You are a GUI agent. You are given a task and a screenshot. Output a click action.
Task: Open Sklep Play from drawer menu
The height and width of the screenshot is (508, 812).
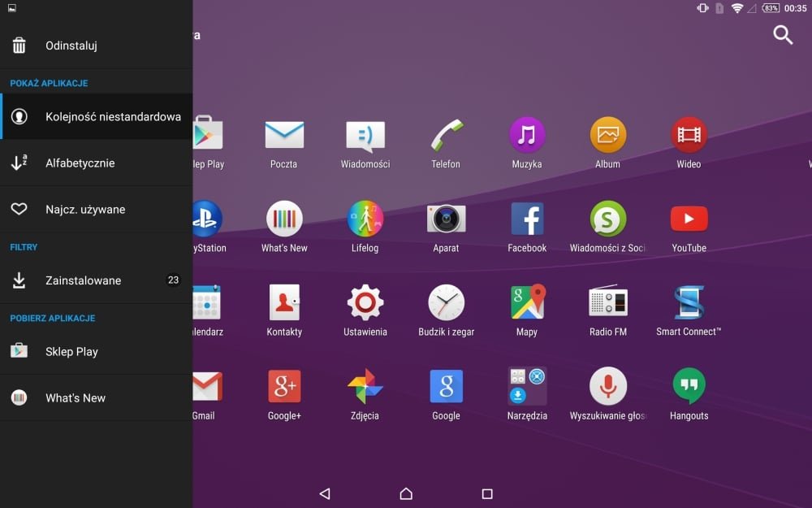pos(97,351)
